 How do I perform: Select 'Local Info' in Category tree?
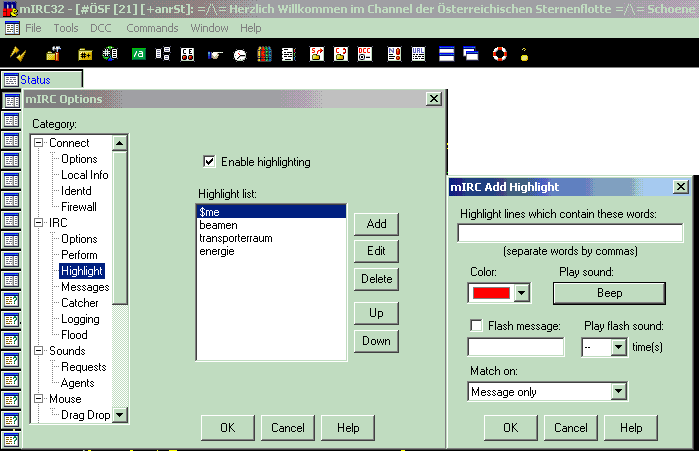click(85, 175)
